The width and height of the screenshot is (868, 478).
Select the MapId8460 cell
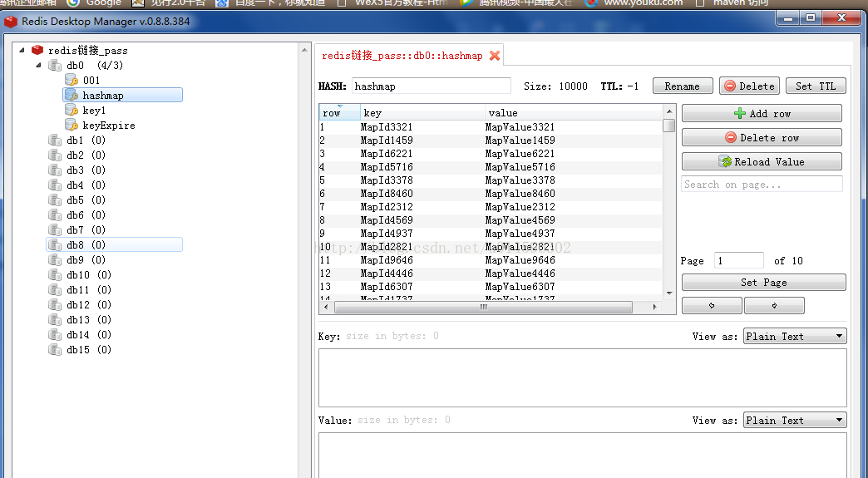pyautogui.click(x=387, y=194)
